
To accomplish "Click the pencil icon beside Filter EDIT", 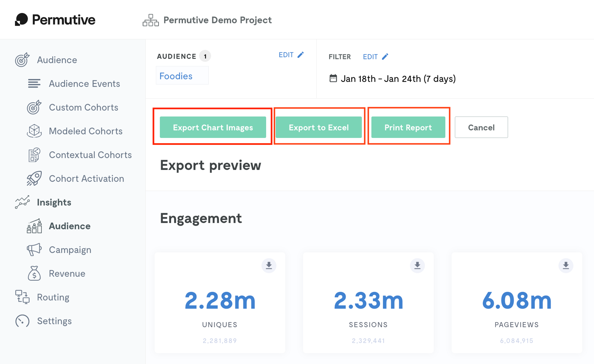I will click(385, 57).
